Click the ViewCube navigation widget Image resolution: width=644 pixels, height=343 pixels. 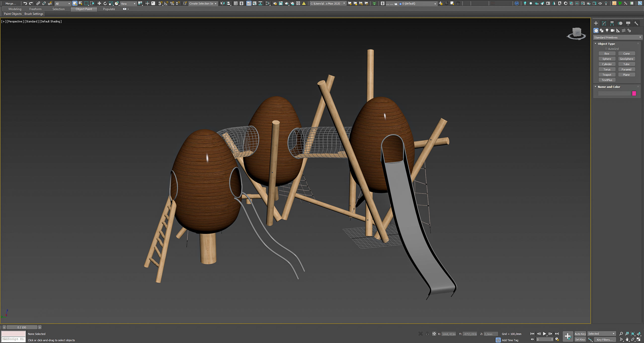click(576, 34)
